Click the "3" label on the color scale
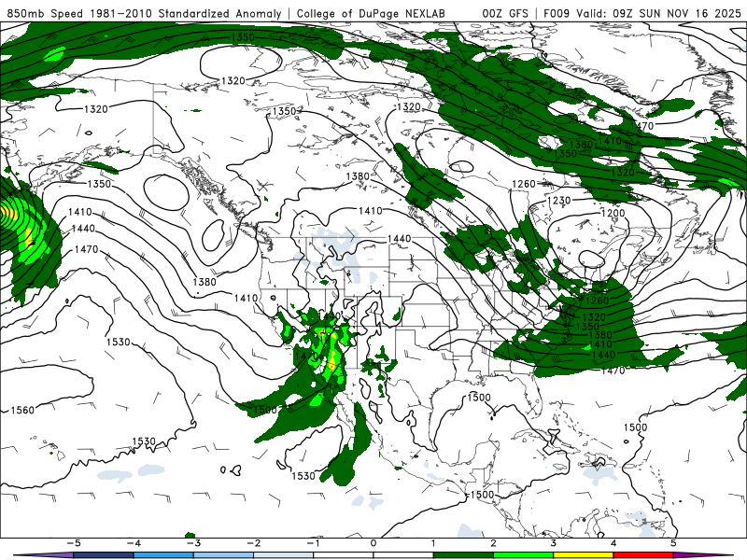The image size is (747, 560). (554, 543)
